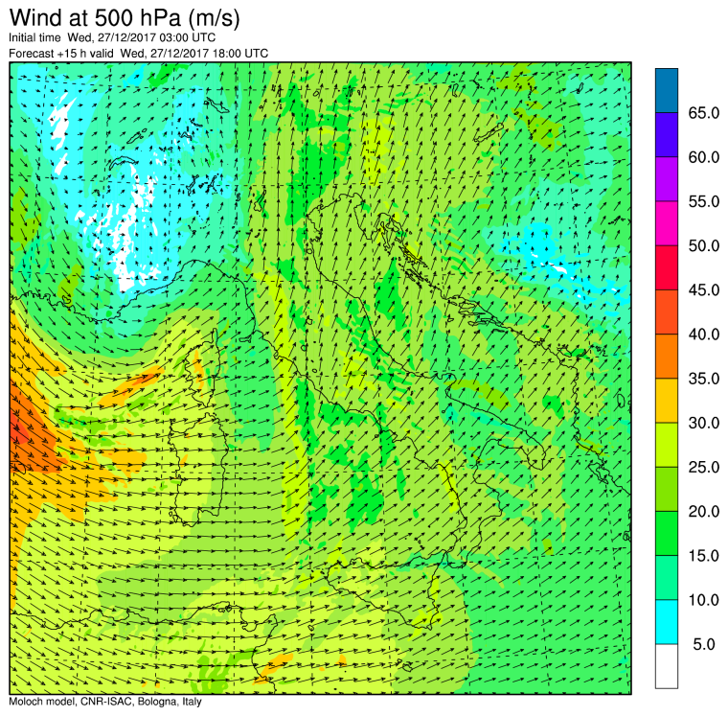Click the green segment between 15.0 and 20.0
This screenshot has width=728, height=716.
[x=667, y=533]
